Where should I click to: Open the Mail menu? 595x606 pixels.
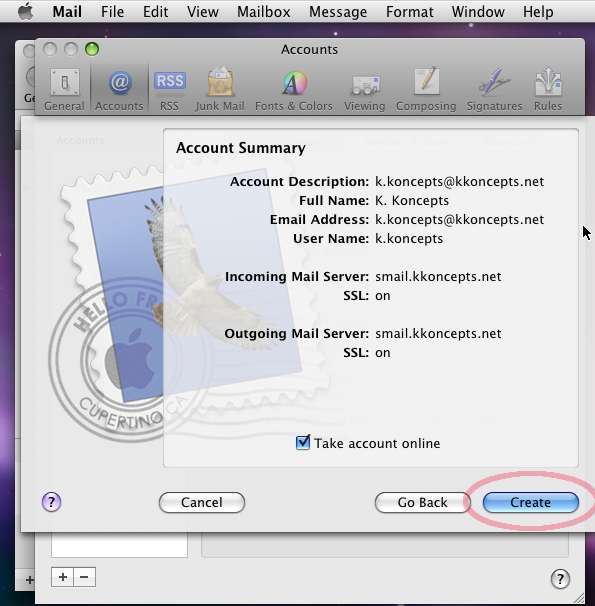pyautogui.click(x=67, y=12)
